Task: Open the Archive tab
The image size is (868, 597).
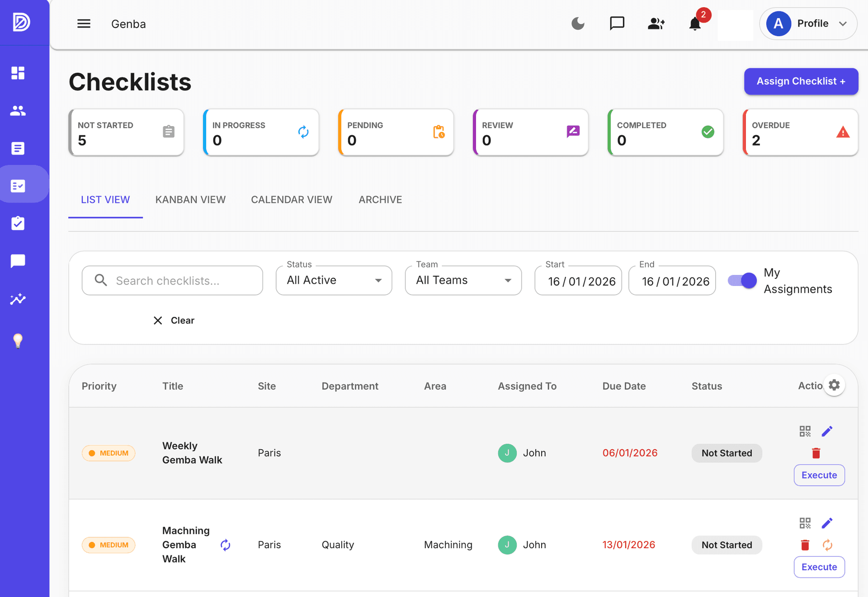Action: [x=380, y=200]
